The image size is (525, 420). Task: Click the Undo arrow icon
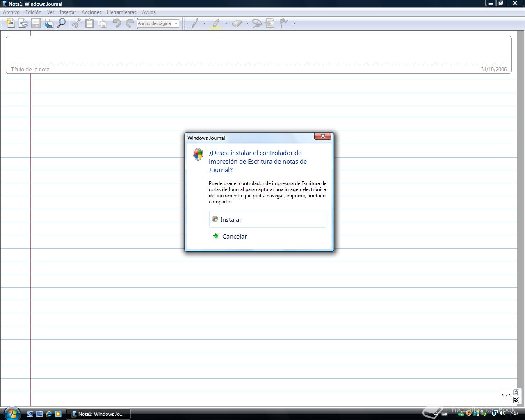coord(117,23)
